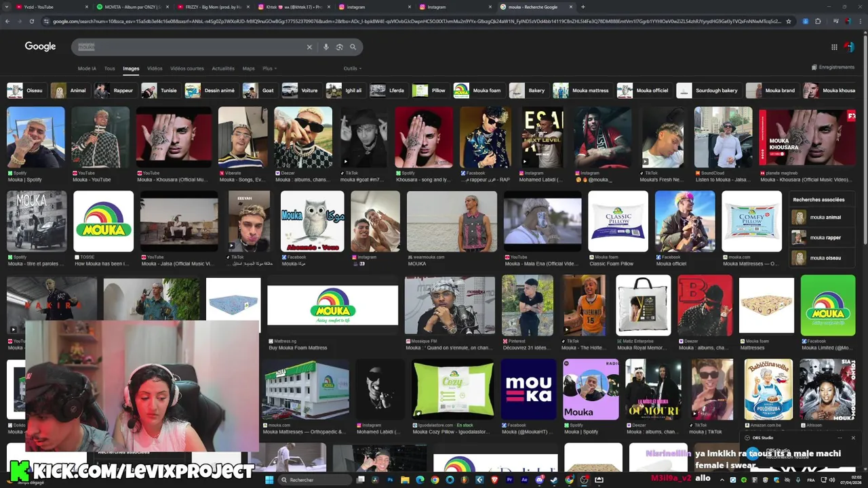The height and width of the screenshot is (488, 868).
Task: Filter images by Mouka foam chip
Action: coord(478,90)
